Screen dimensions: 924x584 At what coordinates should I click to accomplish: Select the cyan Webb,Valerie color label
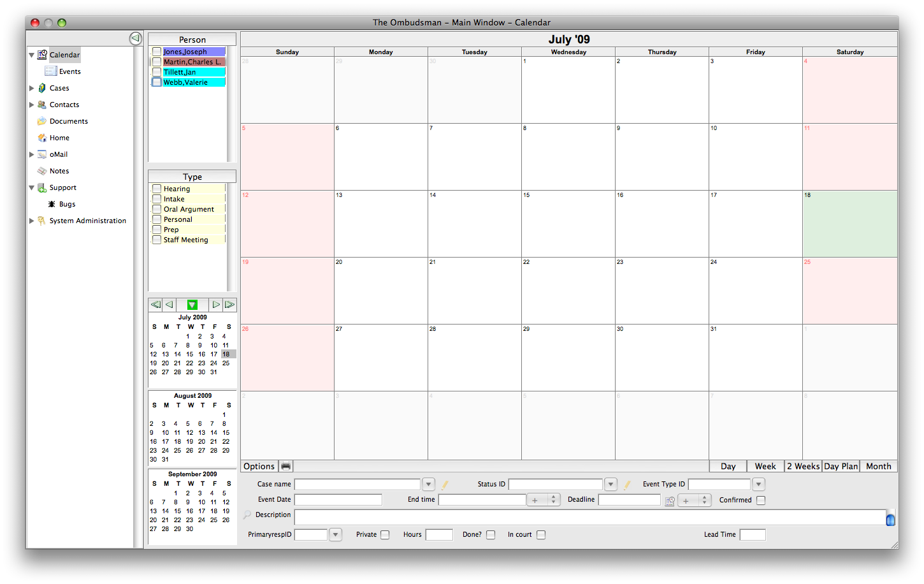pyautogui.click(x=194, y=82)
